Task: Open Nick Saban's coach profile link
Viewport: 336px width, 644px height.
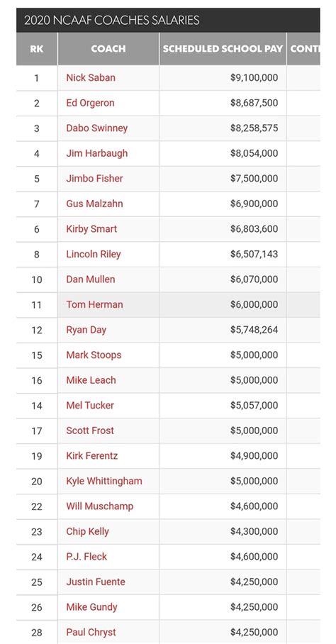Action: [x=91, y=77]
